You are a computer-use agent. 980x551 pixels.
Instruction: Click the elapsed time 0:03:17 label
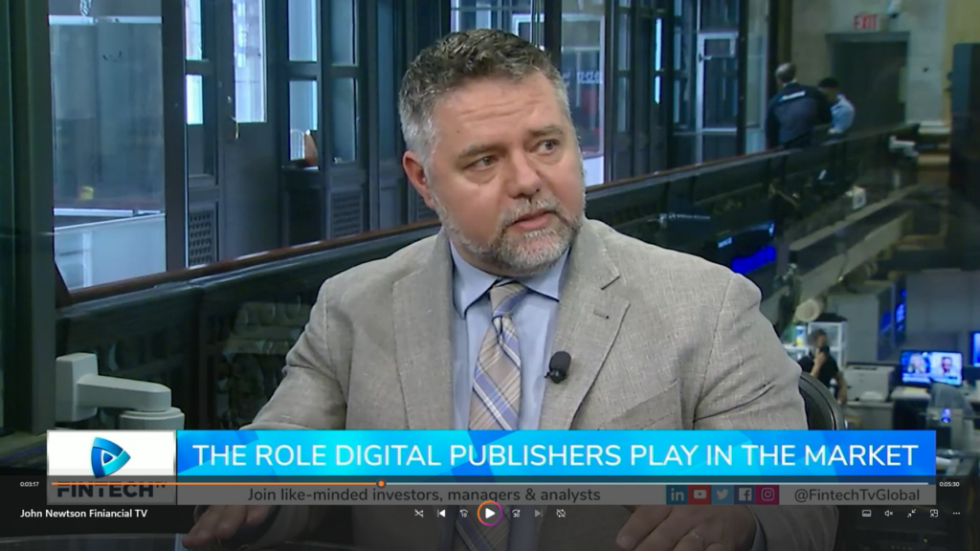pos(29,484)
